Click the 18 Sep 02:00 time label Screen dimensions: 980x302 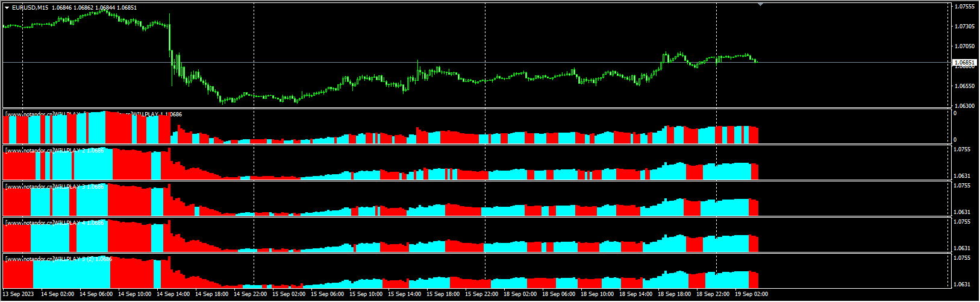coord(520,295)
